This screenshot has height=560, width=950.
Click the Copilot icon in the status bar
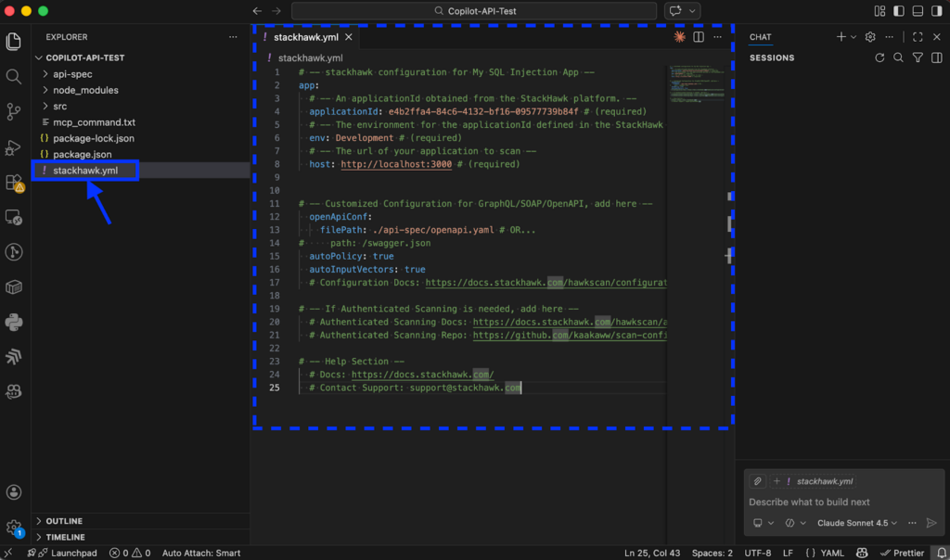point(862,553)
